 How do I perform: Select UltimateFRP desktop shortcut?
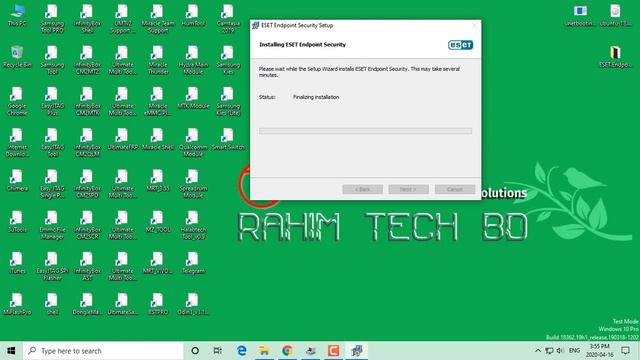click(122, 139)
